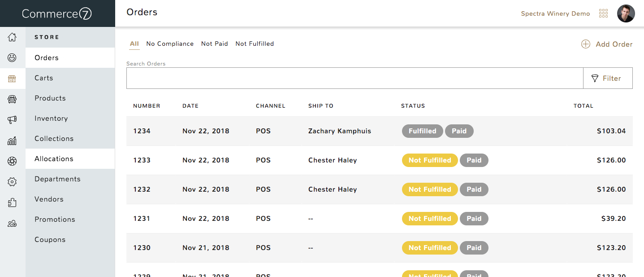The height and width of the screenshot is (277, 644).
Task: Click the Add Order button
Action: pos(607,44)
